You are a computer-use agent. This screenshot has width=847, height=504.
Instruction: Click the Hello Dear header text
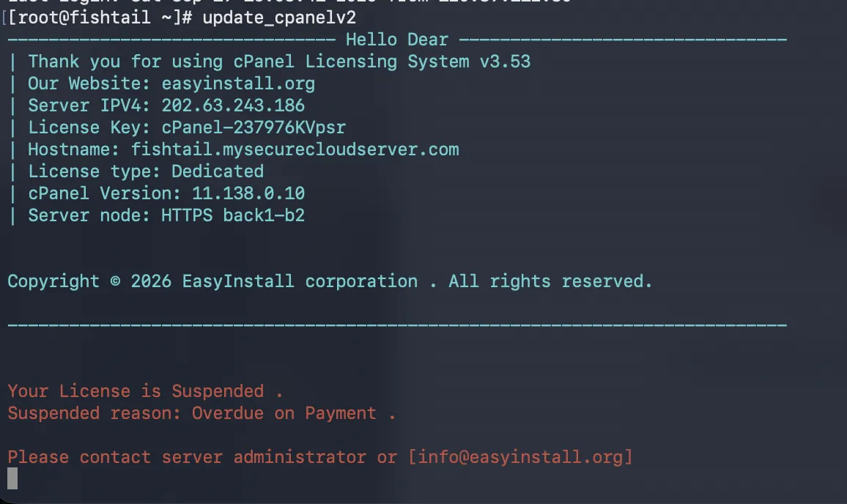coord(397,40)
